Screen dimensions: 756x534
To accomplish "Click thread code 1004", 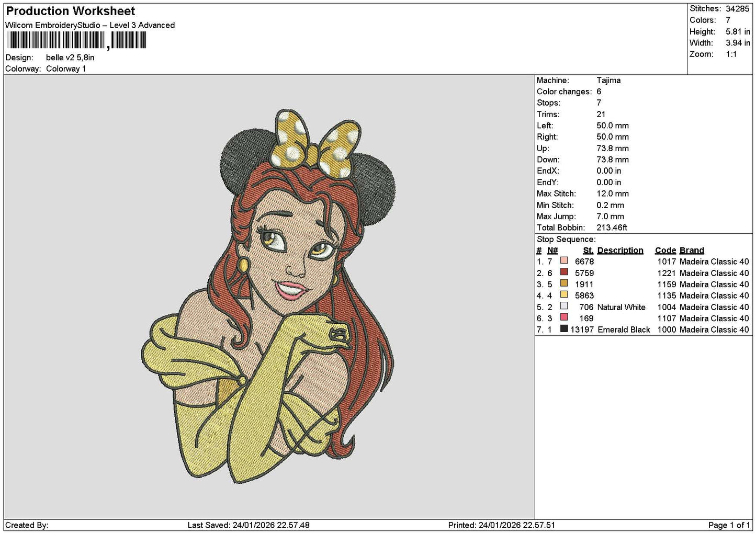I will [x=667, y=307].
